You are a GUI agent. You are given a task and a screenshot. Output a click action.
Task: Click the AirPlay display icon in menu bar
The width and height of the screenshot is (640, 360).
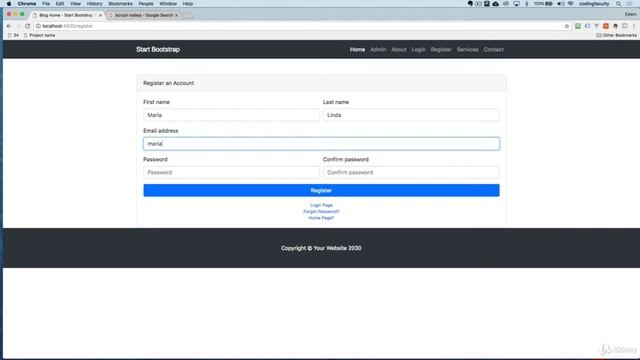coord(516,4)
